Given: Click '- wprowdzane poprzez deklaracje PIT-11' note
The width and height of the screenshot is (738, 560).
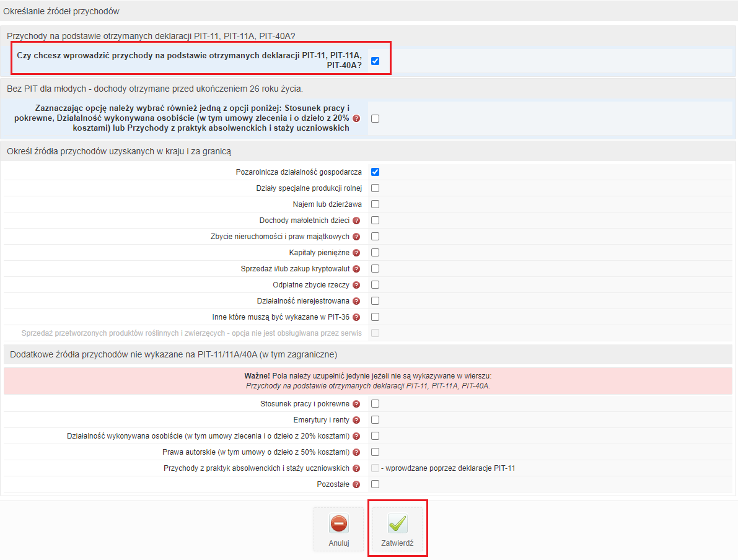Looking at the screenshot, I should point(448,468).
